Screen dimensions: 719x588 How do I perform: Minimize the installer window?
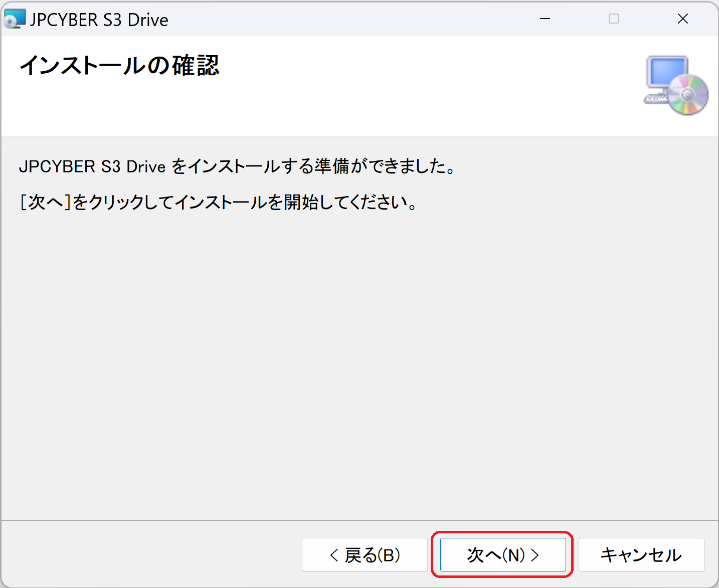545,19
